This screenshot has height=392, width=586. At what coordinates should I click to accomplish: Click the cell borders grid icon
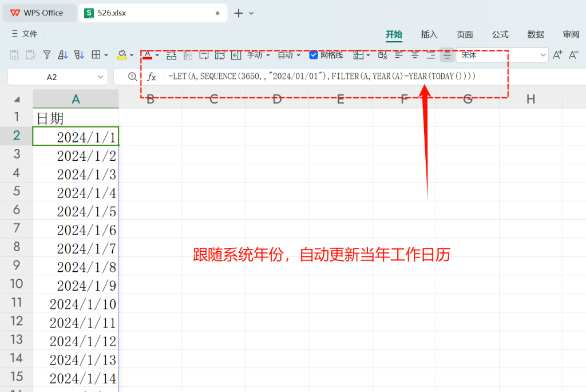click(96, 55)
